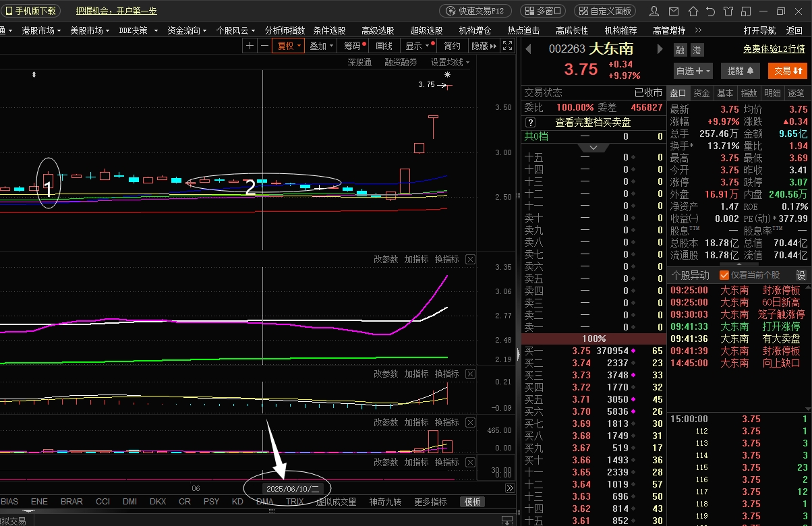Switch to 盘口 tab

pyautogui.click(x=678, y=93)
